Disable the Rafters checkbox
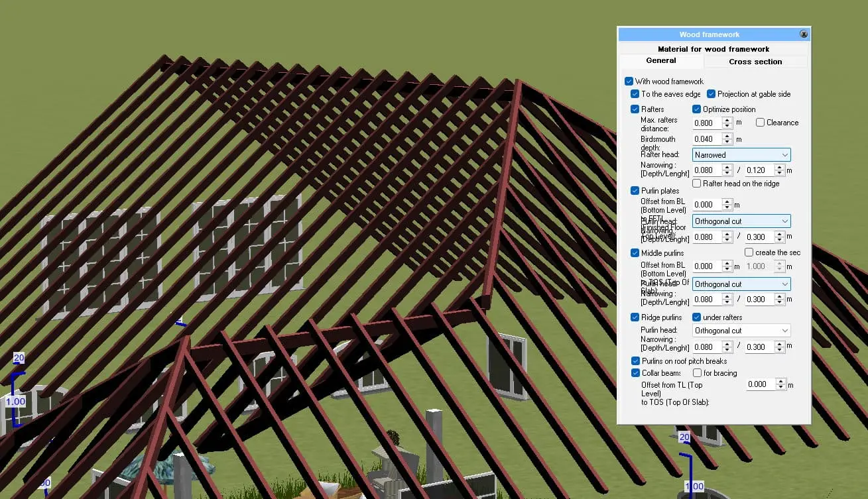The image size is (868, 499). (635, 109)
